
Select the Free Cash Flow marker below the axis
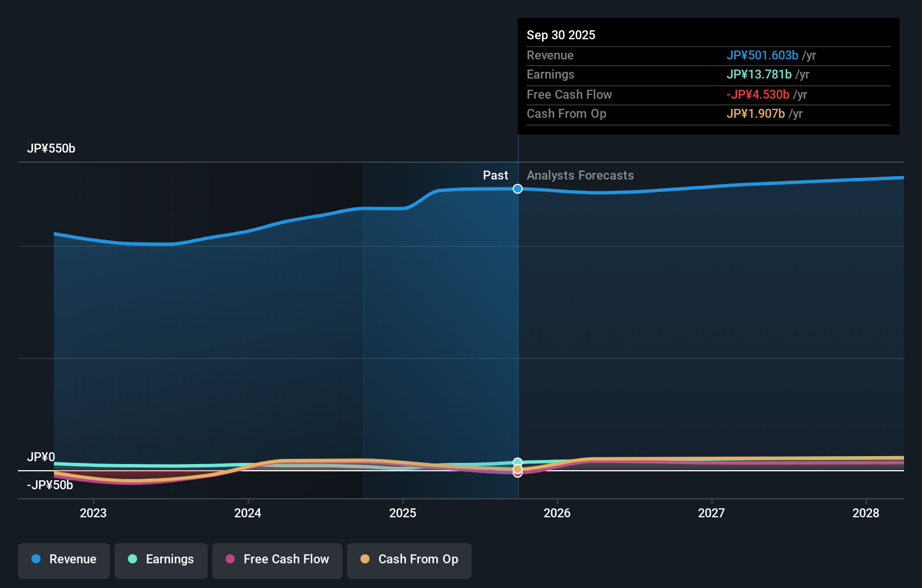click(x=517, y=475)
